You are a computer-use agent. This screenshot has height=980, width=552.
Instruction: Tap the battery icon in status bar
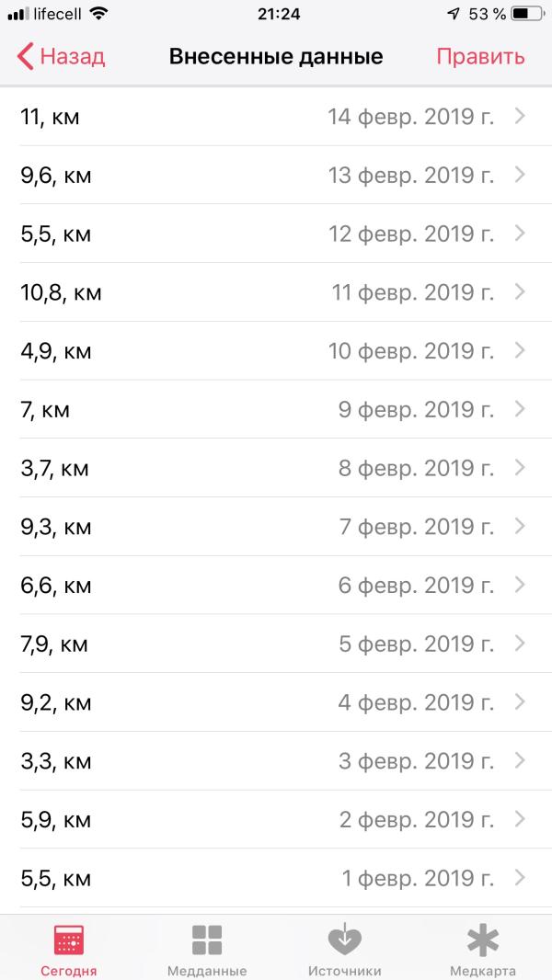coord(527,14)
